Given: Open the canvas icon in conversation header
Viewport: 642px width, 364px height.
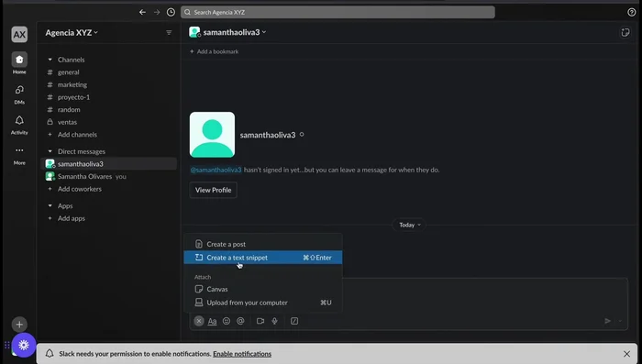Looking at the screenshot, I should (x=625, y=33).
